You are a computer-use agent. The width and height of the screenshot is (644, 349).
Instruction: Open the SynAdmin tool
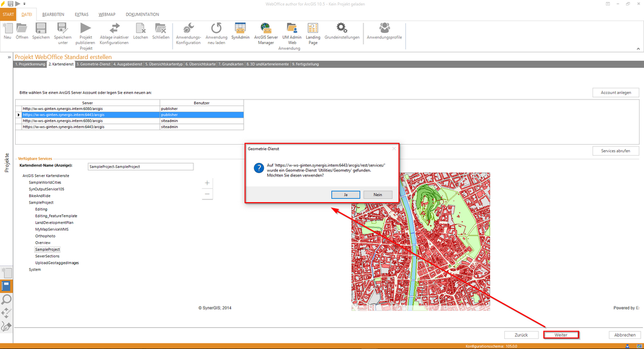[x=240, y=28]
